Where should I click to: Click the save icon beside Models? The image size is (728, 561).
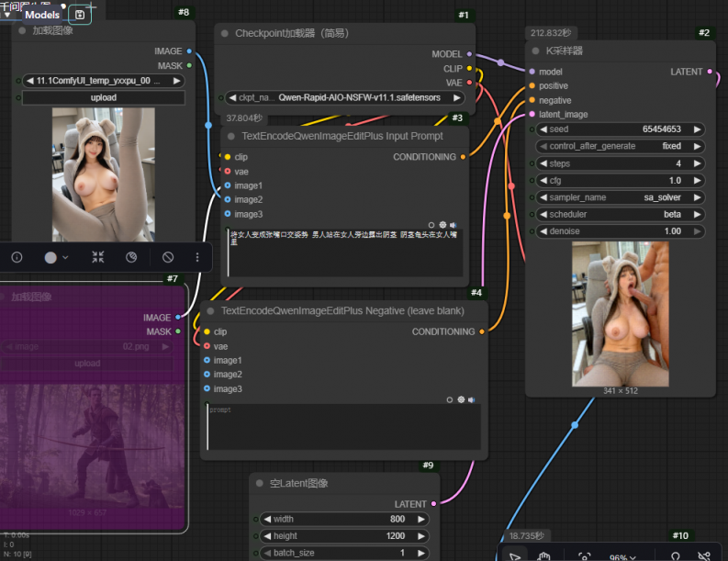80,15
